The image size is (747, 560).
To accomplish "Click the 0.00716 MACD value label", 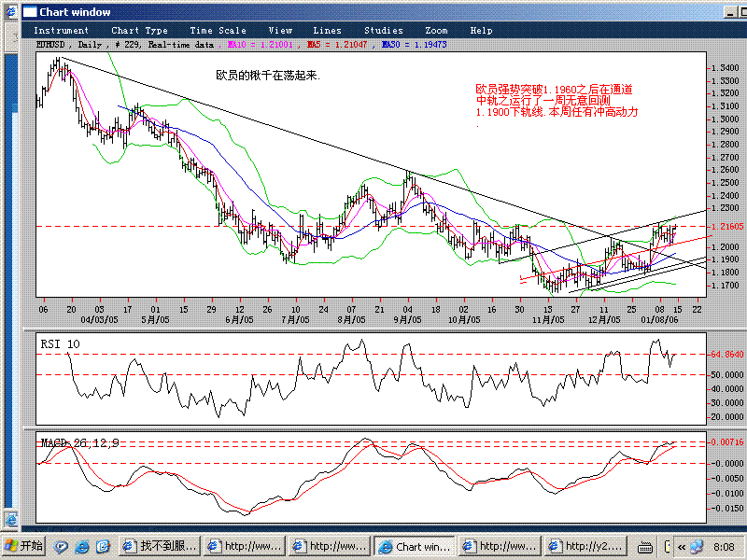I will pyautogui.click(x=727, y=442).
